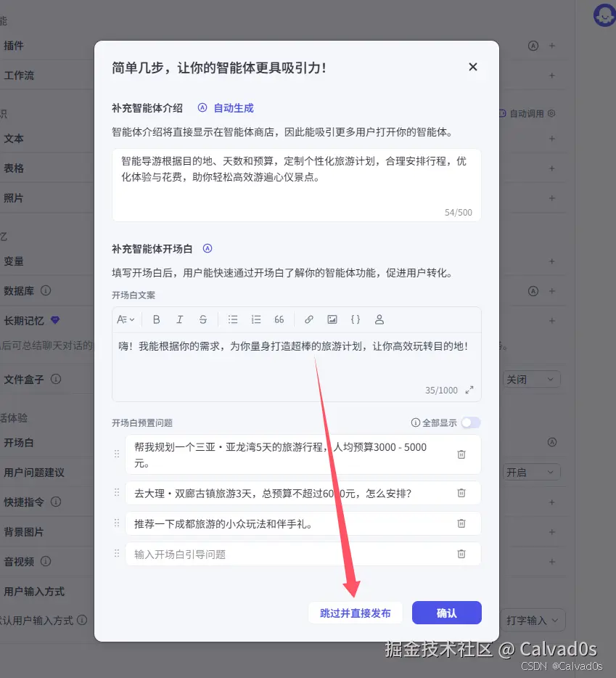
Task: Insert a link using the link icon
Action: [308, 319]
